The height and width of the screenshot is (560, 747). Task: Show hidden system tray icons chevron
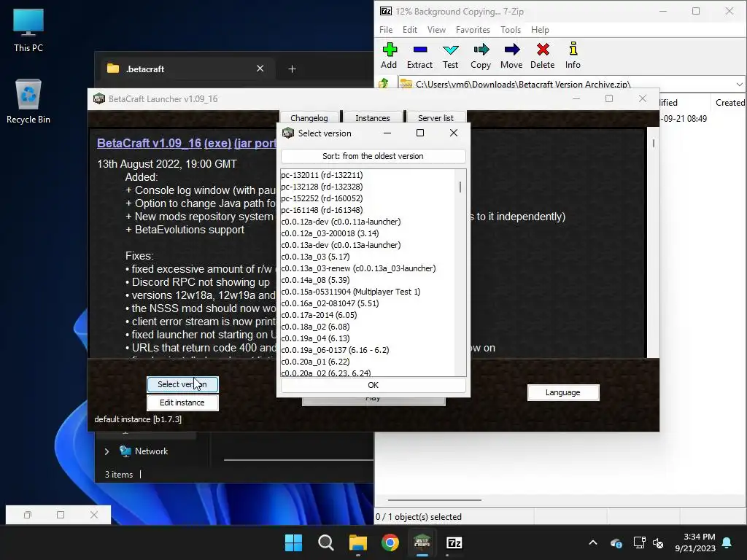click(593, 542)
